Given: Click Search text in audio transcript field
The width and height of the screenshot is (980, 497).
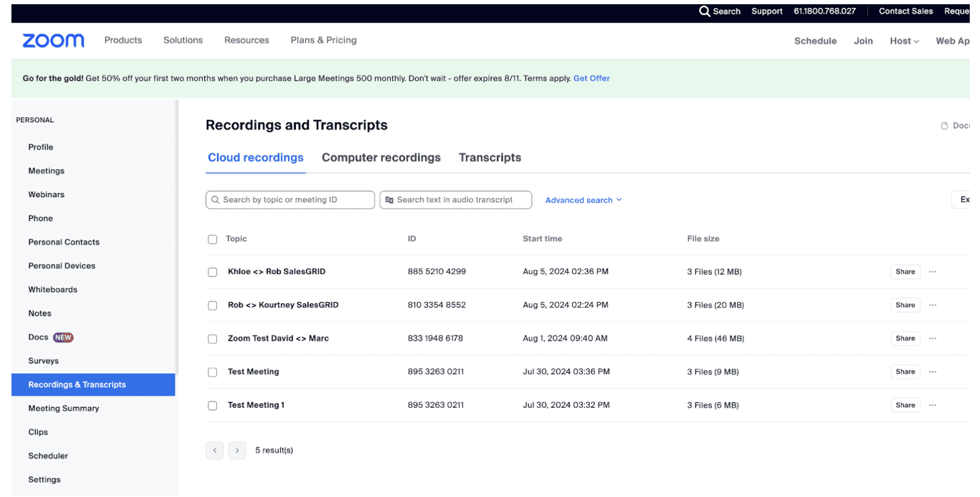Looking at the screenshot, I should click(456, 200).
